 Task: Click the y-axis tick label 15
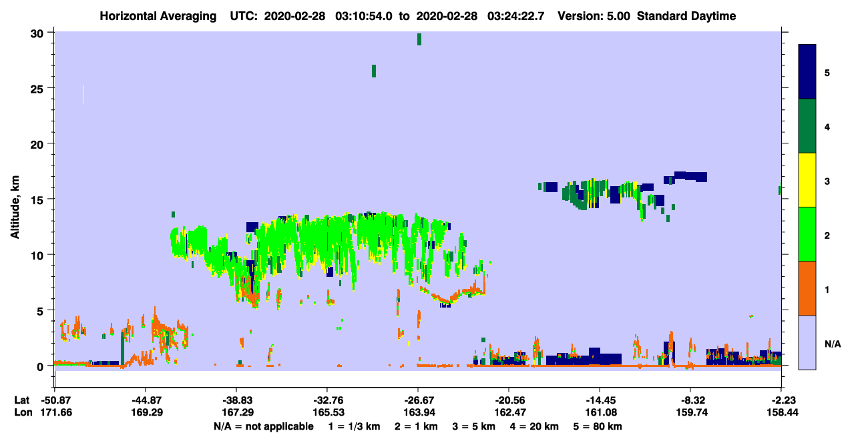[x=38, y=199]
